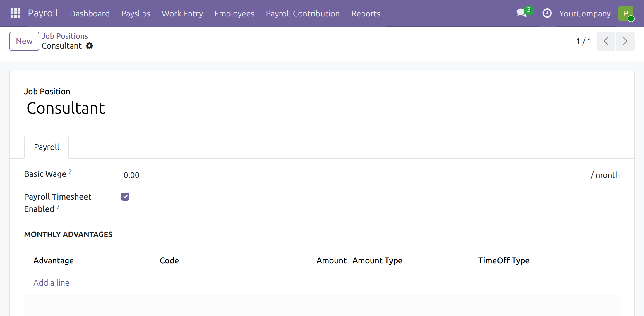Edit the Basic Wage 0.00 field

pyautogui.click(x=354, y=175)
